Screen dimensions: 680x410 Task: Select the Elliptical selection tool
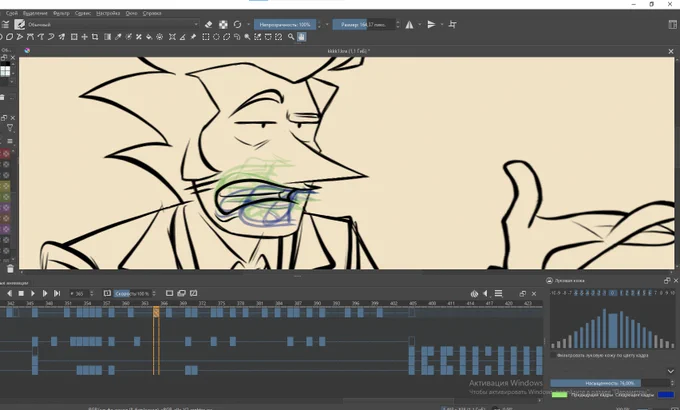coord(216,37)
